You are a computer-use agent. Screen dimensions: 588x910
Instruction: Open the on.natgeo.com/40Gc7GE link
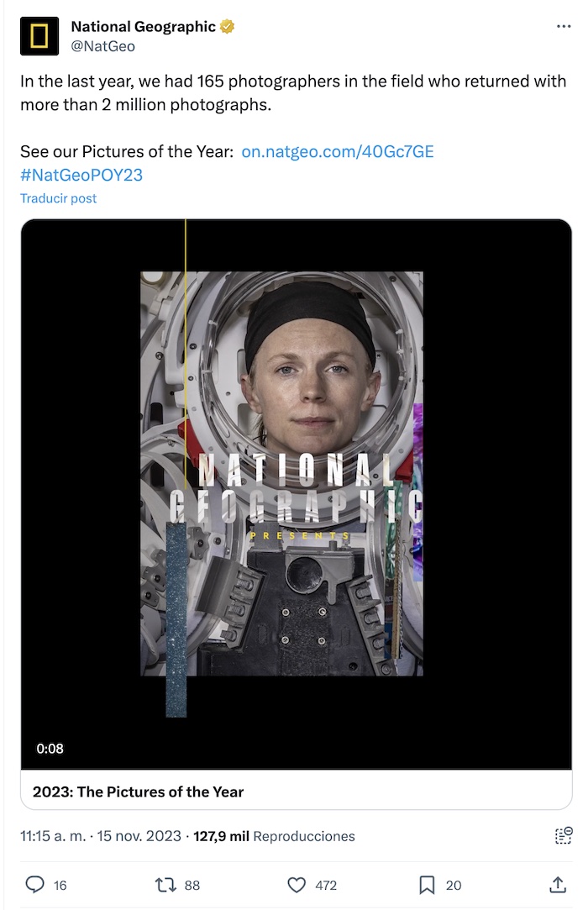point(337,151)
